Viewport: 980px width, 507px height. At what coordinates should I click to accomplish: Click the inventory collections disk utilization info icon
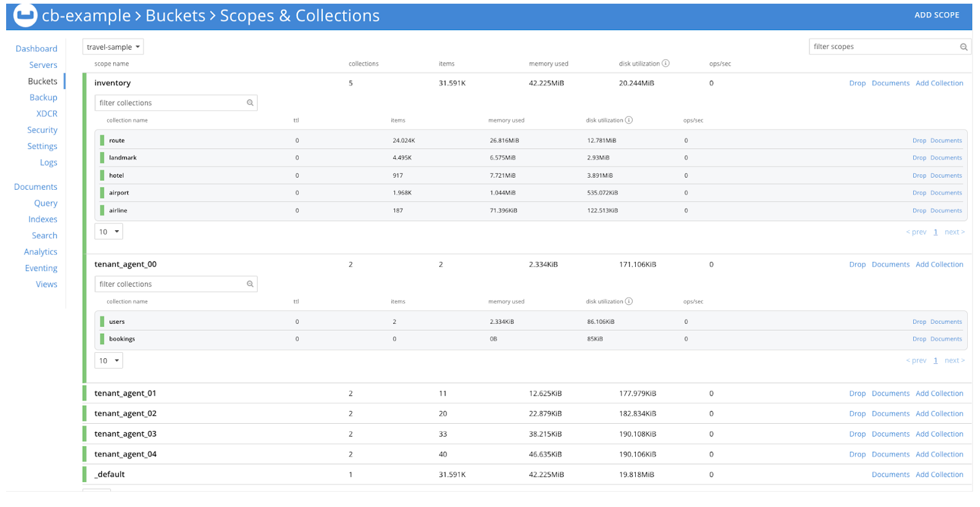629,121
